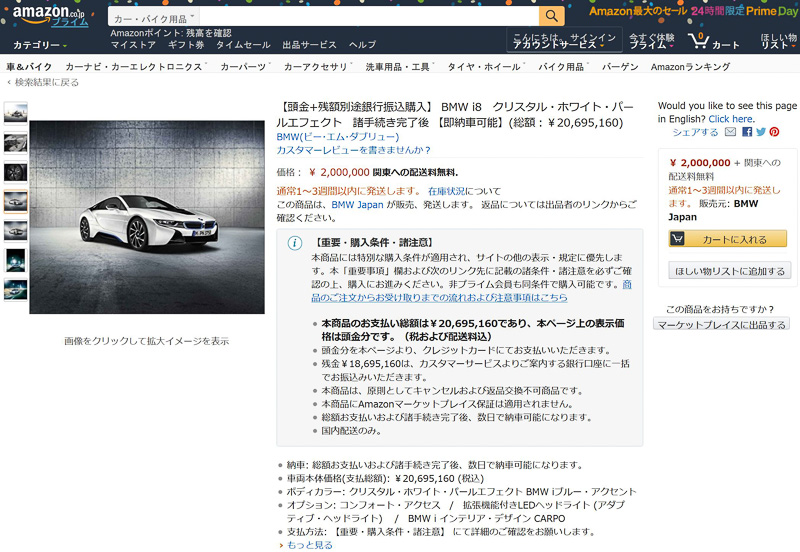Select the sixth dark blue thumbnail

pyautogui.click(x=16, y=261)
